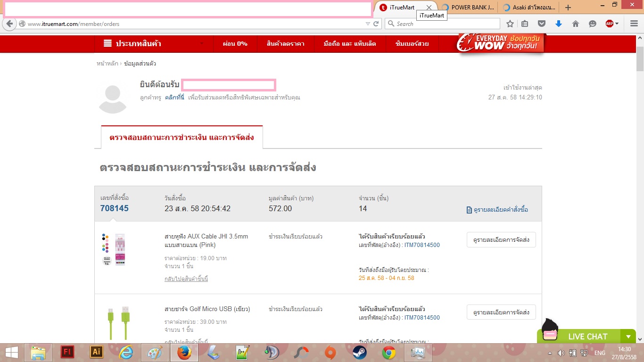
Task: Open Google Chrome from the taskbar
Action: 389,353
